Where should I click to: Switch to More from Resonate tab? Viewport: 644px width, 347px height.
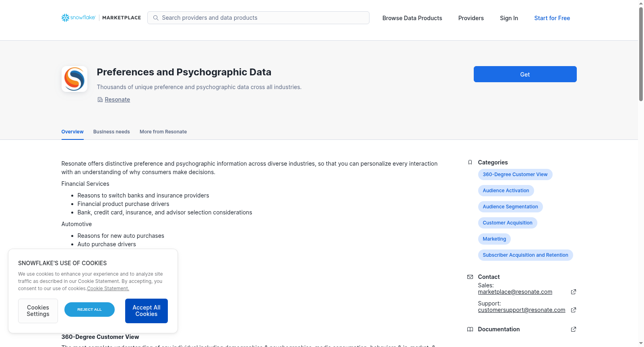point(163,132)
